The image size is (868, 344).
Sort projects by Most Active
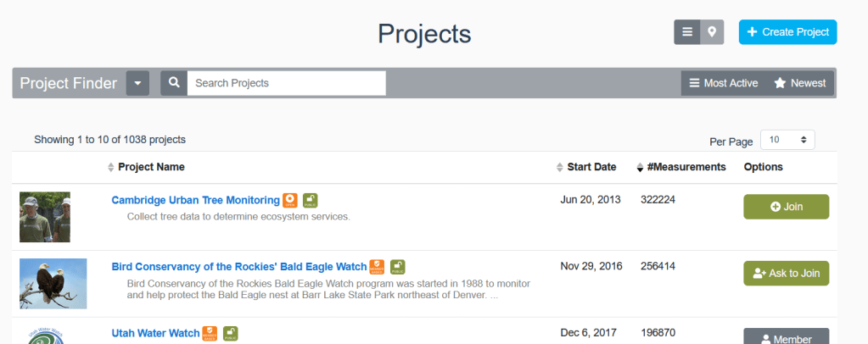point(723,83)
